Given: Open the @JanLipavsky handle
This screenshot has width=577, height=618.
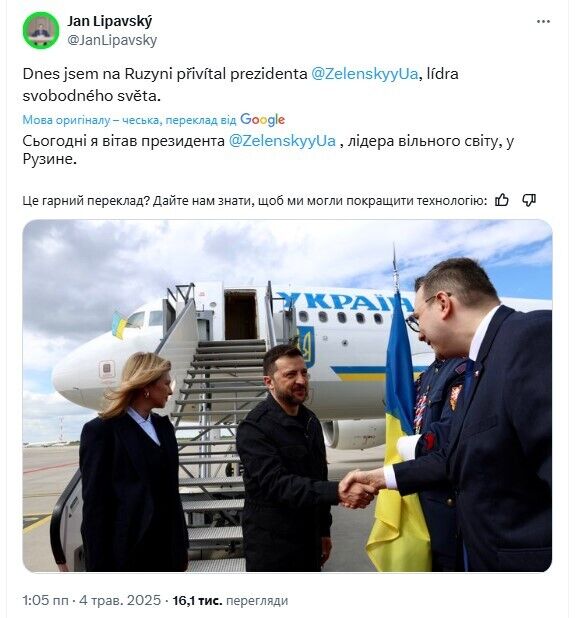Looking at the screenshot, I should [x=112, y=40].
